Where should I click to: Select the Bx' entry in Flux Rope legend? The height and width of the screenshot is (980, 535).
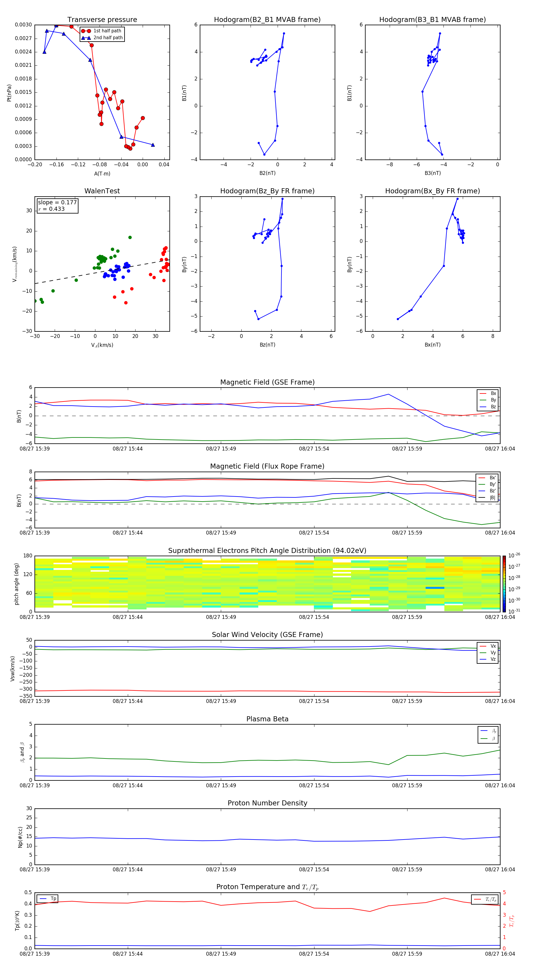pos(487,478)
